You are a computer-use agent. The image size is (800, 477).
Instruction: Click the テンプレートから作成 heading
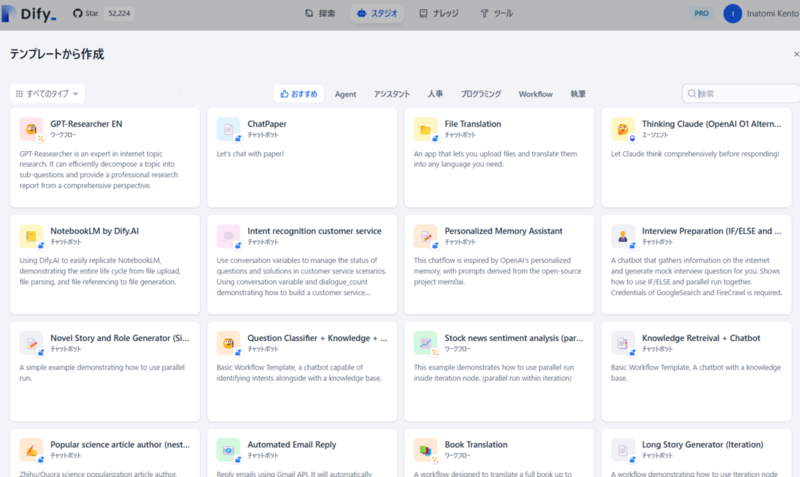click(57, 54)
